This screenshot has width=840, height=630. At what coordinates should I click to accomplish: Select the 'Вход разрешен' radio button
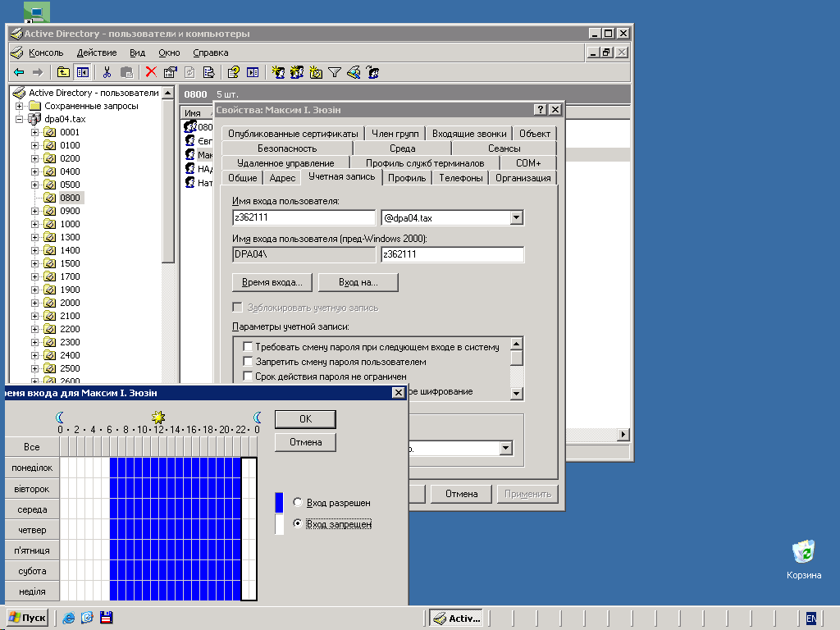point(298,502)
